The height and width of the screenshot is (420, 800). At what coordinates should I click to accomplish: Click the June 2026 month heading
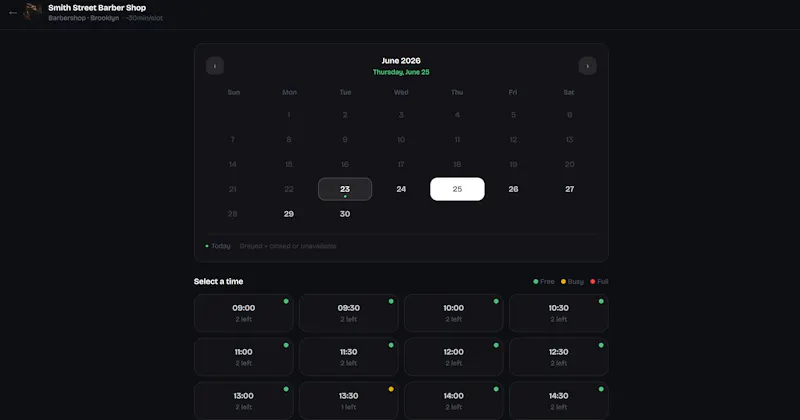[x=401, y=61]
